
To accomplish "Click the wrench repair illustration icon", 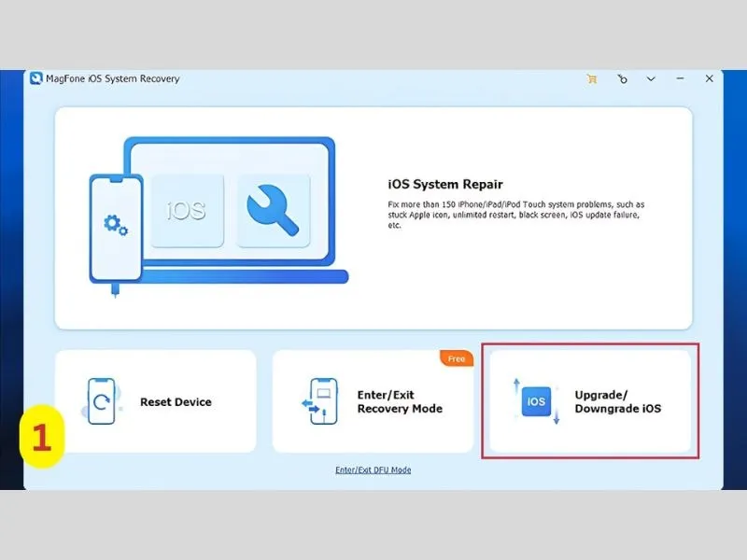I will [273, 211].
